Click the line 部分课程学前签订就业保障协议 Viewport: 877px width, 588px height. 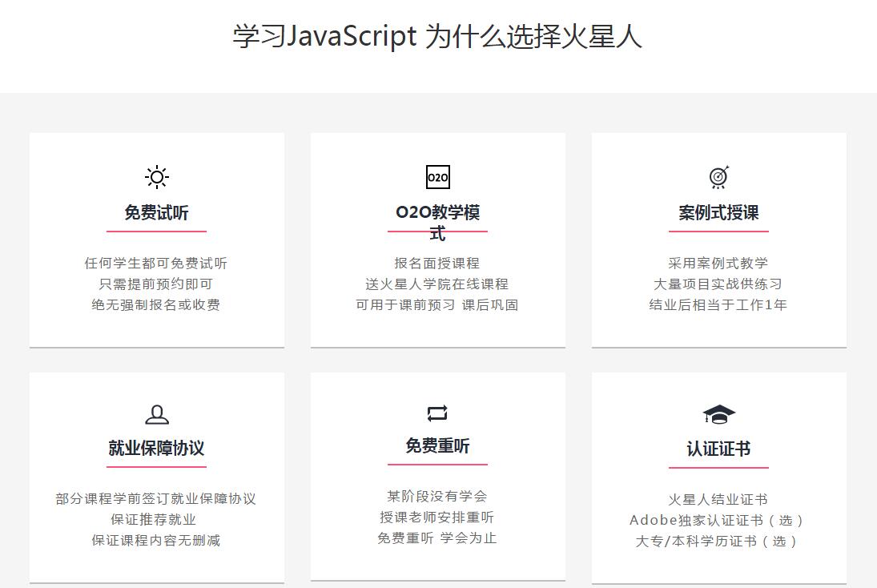point(156,498)
